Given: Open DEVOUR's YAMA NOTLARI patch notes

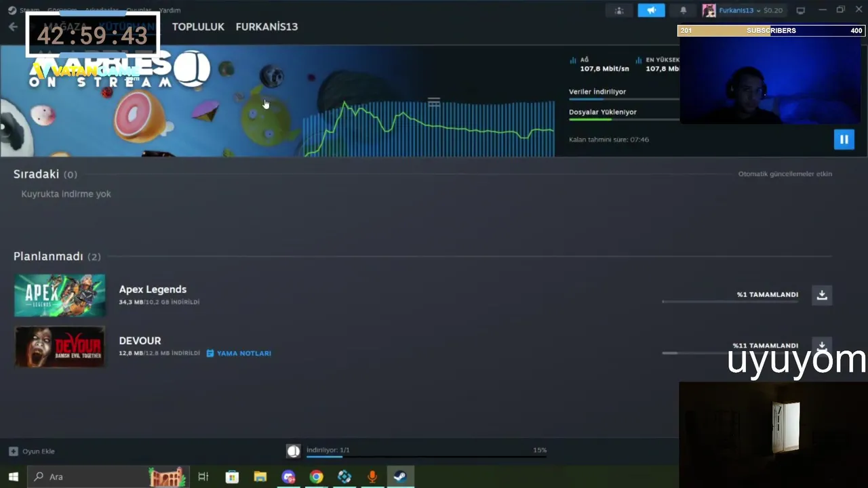Looking at the screenshot, I should (239, 353).
